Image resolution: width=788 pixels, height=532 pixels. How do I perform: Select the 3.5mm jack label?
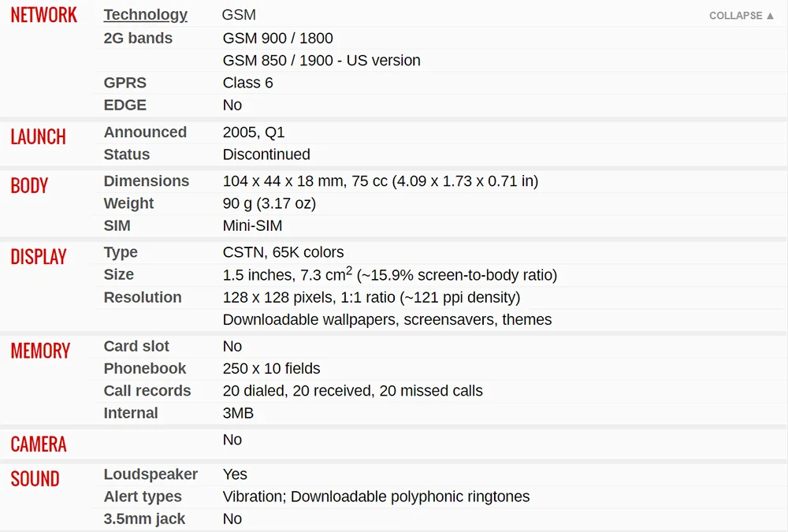[144, 519]
